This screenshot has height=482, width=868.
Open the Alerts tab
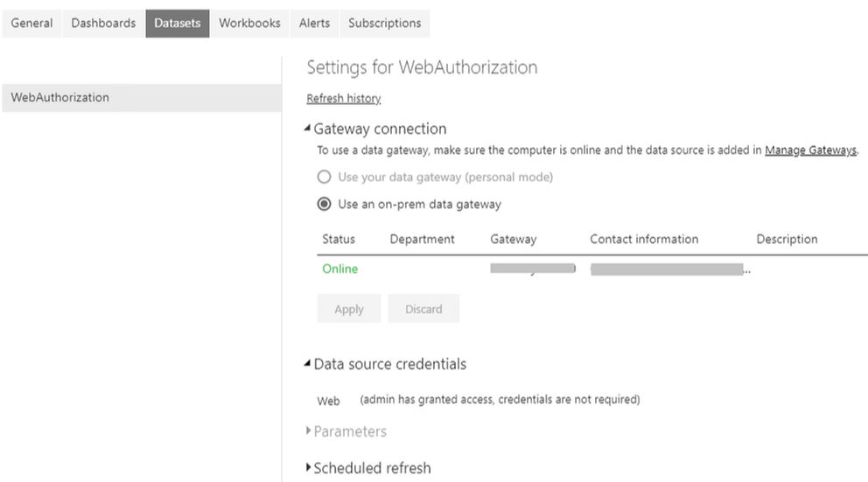pyautogui.click(x=314, y=24)
